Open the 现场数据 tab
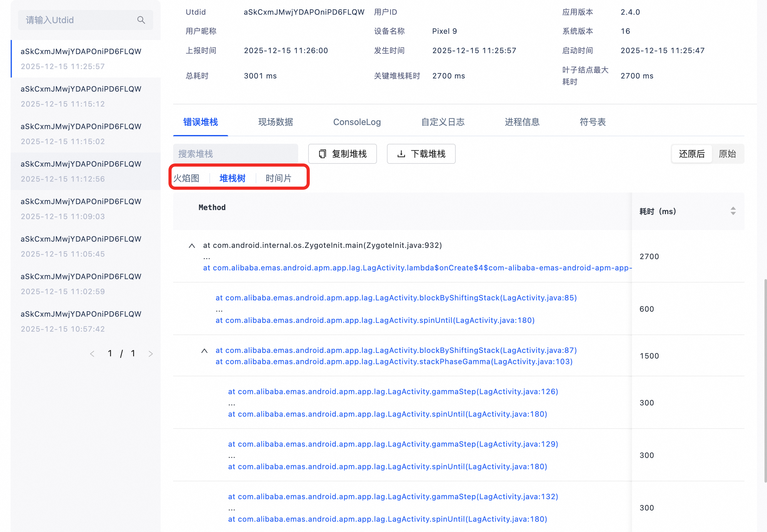The image size is (767, 532). (x=275, y=122)
